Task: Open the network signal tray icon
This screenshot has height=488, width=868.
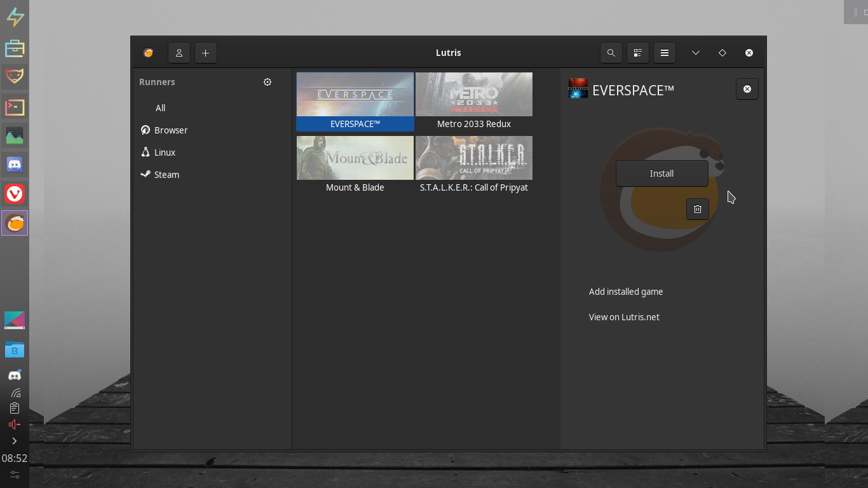Action: (x=15, y=393)
